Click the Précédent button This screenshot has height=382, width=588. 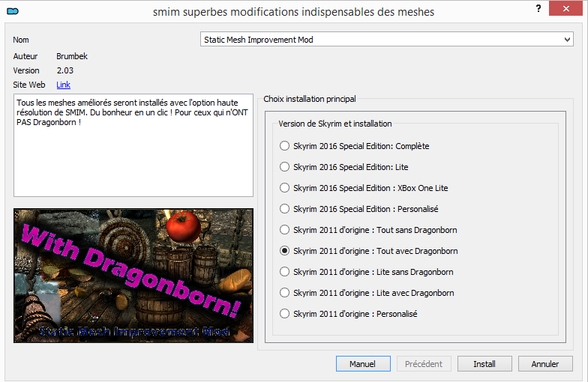(x=424, y=364)
